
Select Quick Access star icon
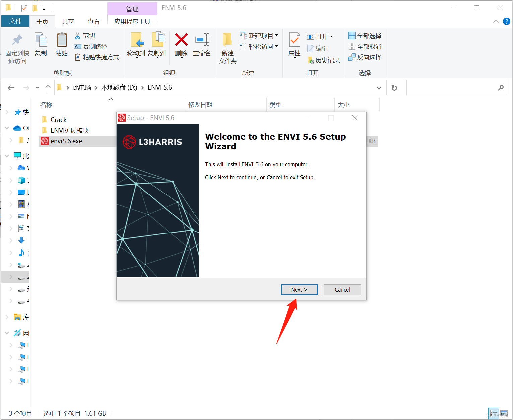(x=18, y=112)
